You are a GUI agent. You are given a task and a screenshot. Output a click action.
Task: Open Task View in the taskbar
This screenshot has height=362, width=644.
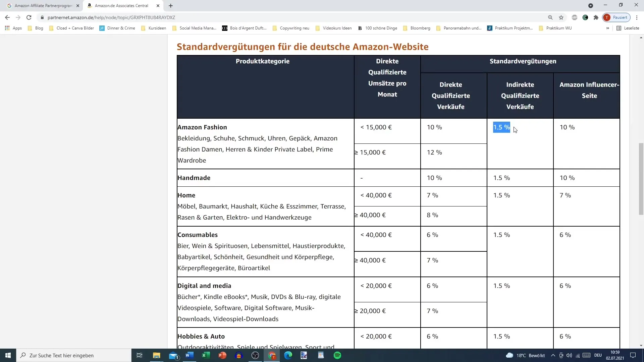pyautogui.click(x=140, y=355)
